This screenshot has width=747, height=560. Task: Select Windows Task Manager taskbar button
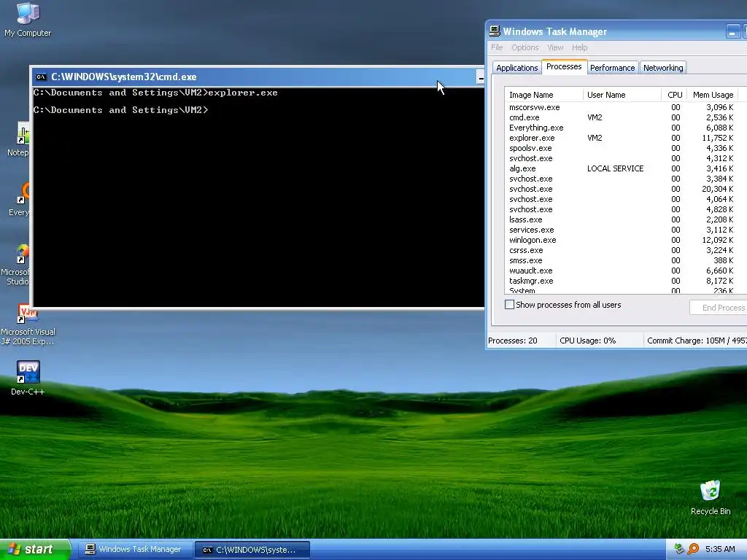click(135, 550)
